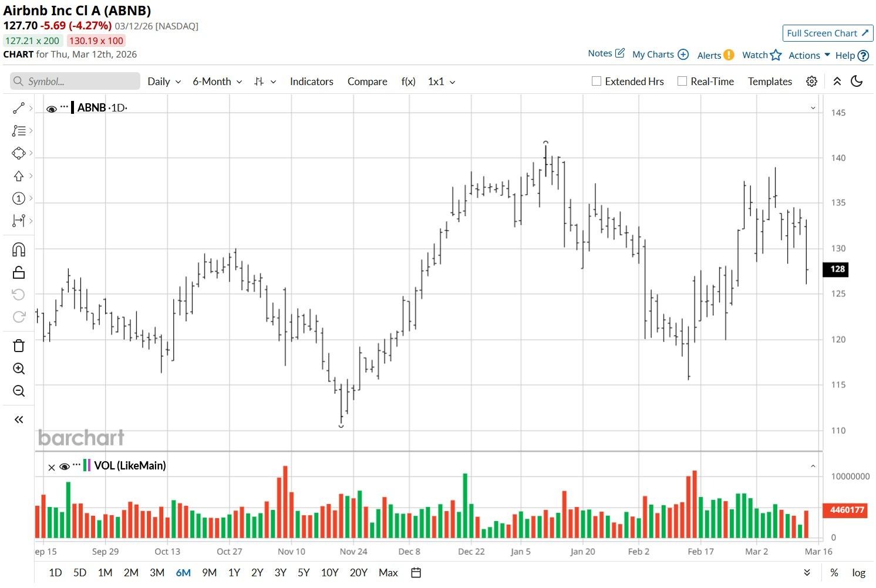Open the 6-Month period dropdown
Viewport: 876px width, 588px height.
(x=217, y=82)
